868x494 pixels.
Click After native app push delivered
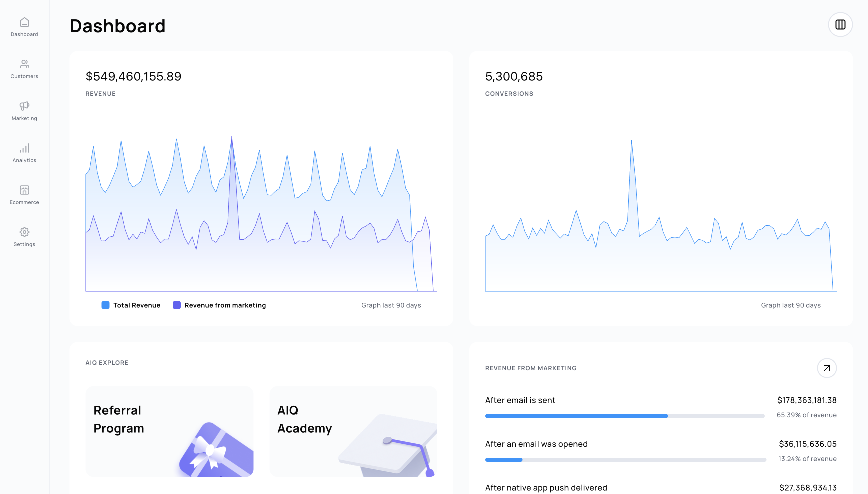tap(546, 487)
